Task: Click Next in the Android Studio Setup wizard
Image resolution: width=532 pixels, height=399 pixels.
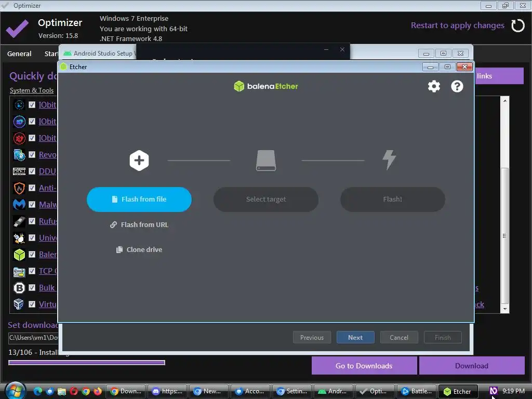Action: coord(355,337)
